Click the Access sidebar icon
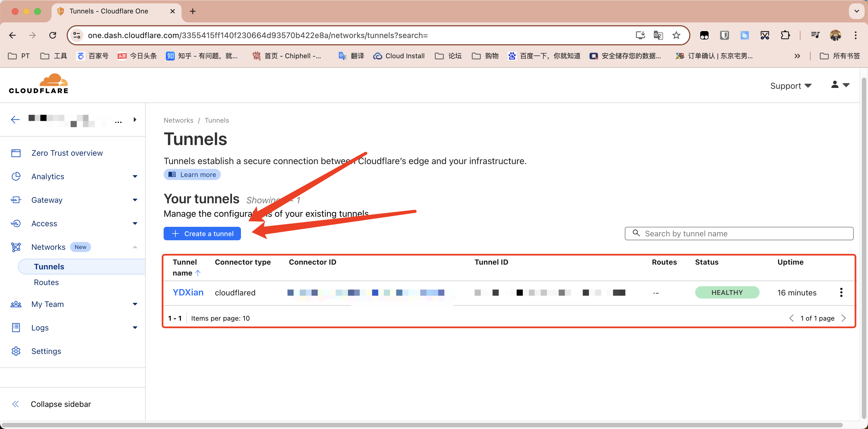The image size is (868, 429). click(x=16, y=223)
